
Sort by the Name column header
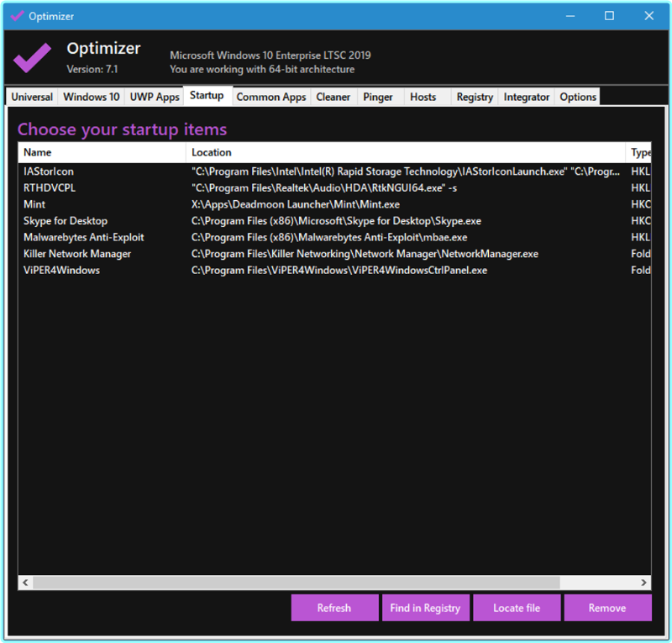click(102, 152)
